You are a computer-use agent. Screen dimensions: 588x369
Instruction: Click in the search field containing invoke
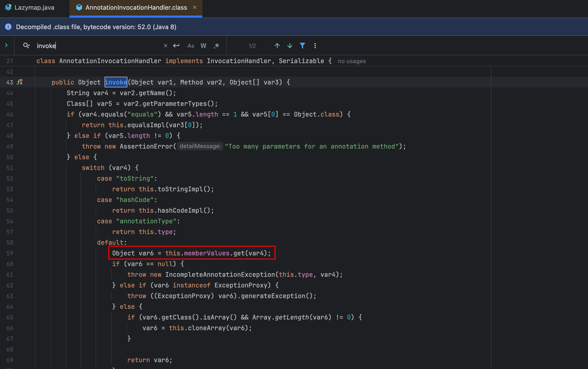[98, 46]
